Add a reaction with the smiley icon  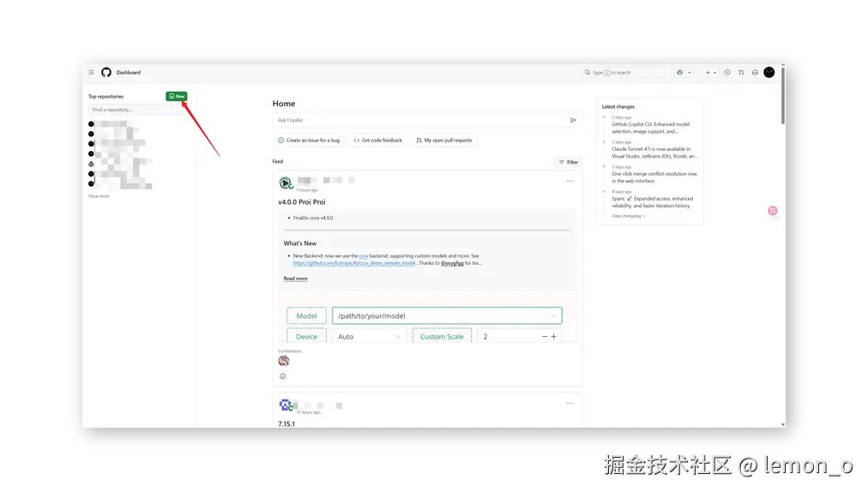pyautogui.click(x=283, y=376)
